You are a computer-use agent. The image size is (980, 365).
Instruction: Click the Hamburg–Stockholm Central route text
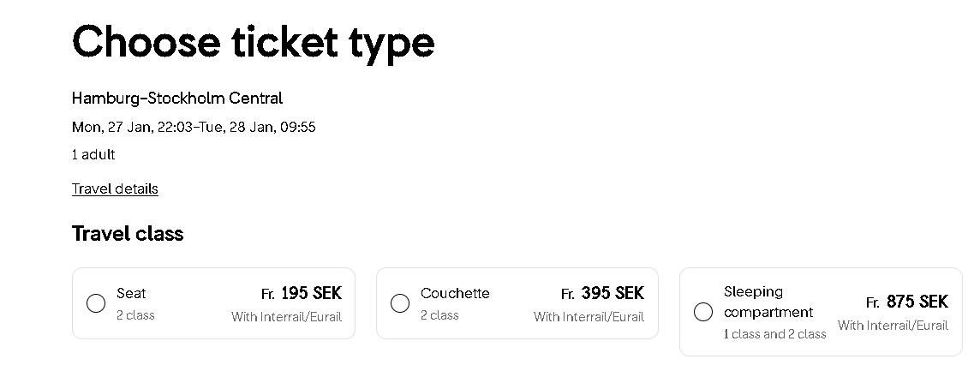[177, 98]
